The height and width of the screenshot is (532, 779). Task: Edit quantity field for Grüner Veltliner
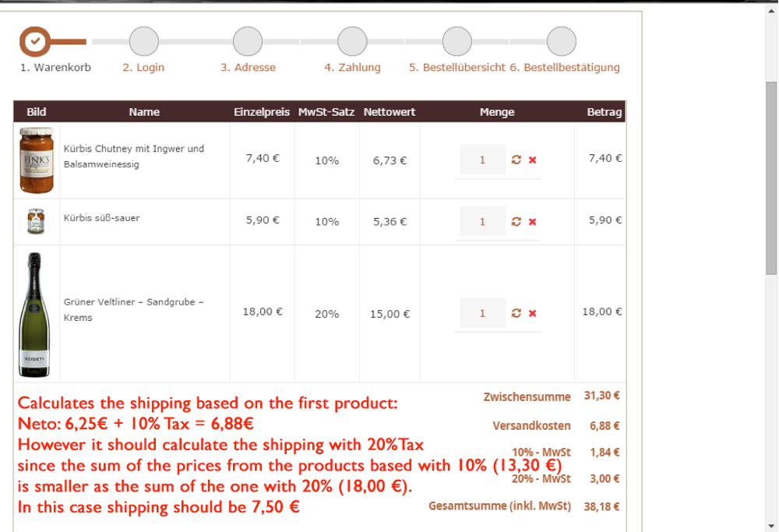[x=482, y=313]
